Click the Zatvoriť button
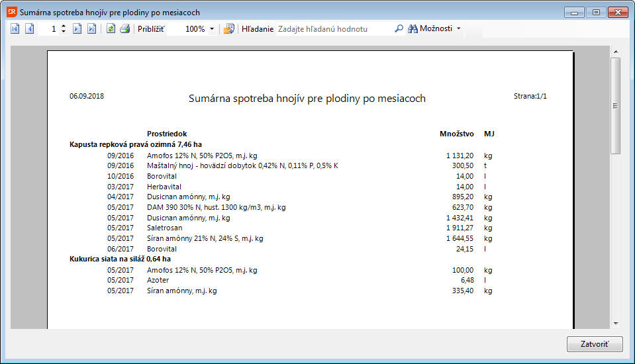 click(595, 344)
